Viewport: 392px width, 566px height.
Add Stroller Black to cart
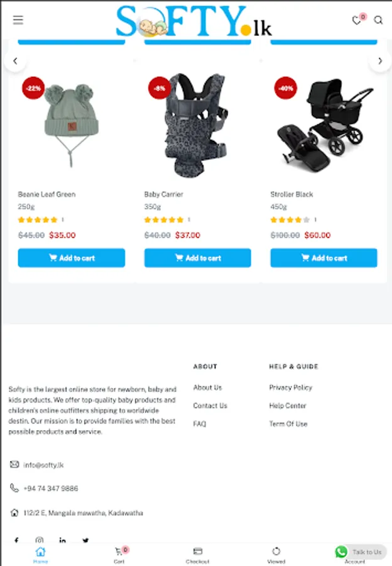[324, 258]
